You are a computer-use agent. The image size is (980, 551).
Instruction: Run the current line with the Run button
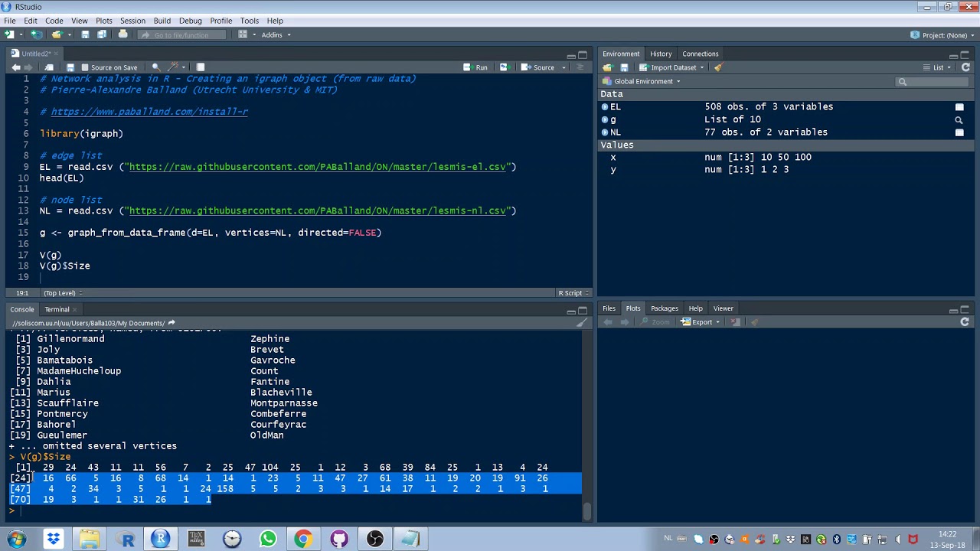tap(475, 67)
